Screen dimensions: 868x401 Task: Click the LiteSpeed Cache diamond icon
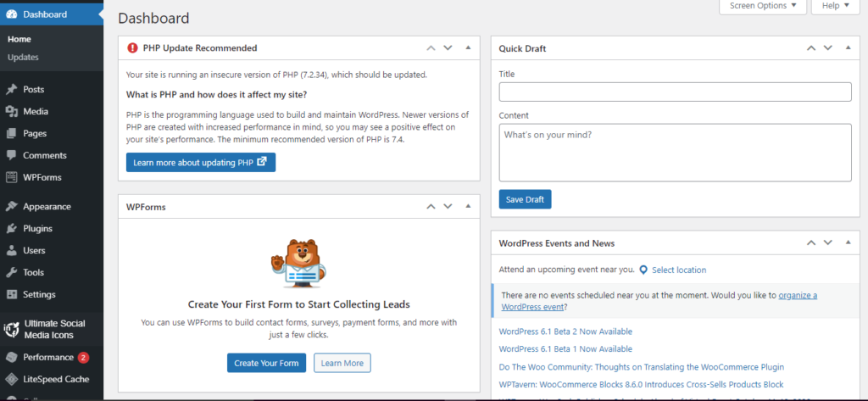click(x=11, y=380)
